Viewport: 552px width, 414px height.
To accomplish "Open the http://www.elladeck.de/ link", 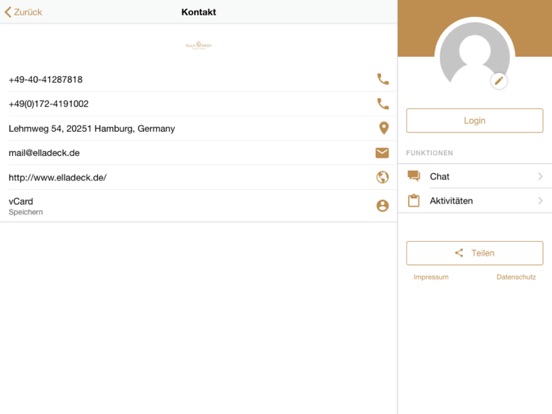I will 58,177.
